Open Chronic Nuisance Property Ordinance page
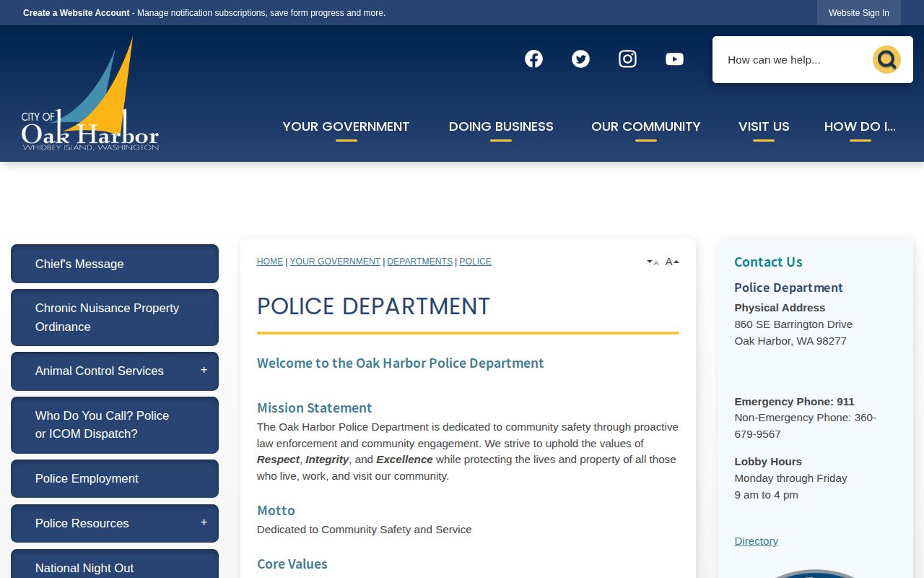The width and height of the screenshot is (924, 578). tap(115, 317)
